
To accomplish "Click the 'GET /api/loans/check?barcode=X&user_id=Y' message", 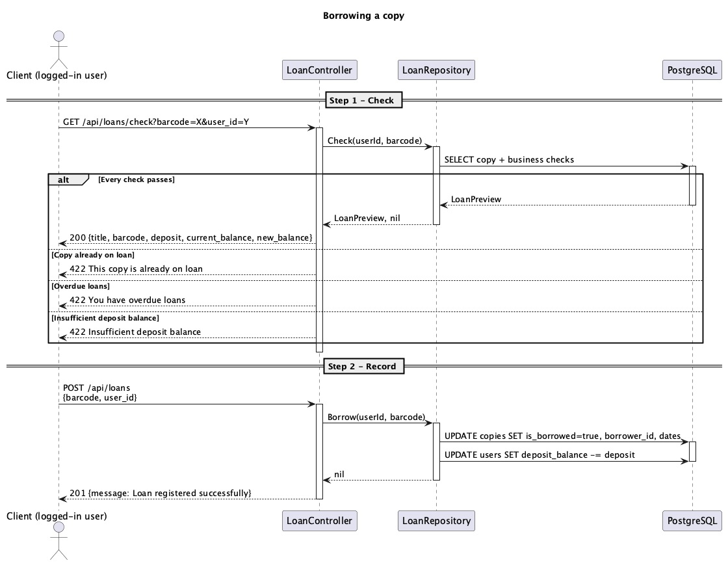I will (x=156, y=122).
